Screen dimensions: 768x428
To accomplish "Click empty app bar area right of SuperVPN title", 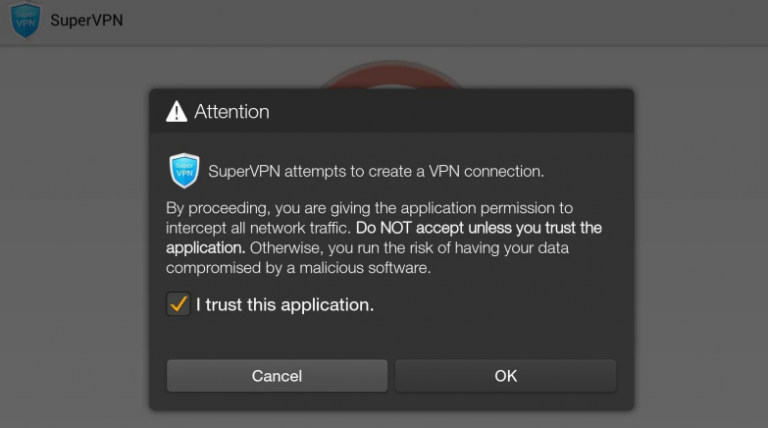I will (x=441, y=22).
